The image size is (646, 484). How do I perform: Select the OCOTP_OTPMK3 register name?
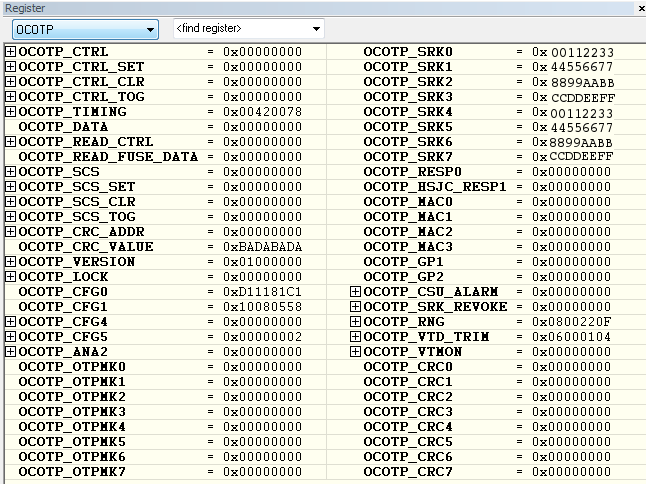72,412
